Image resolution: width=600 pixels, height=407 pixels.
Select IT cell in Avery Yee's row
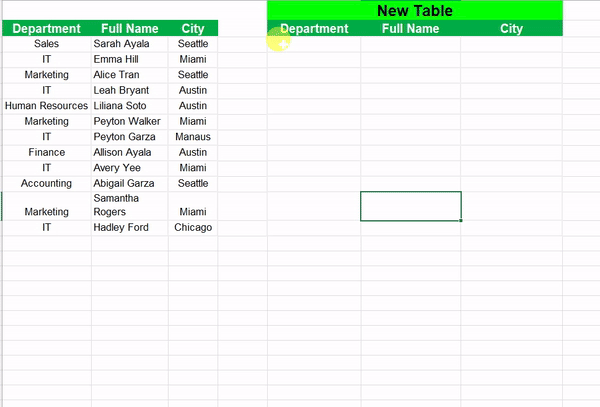(47, 168)
